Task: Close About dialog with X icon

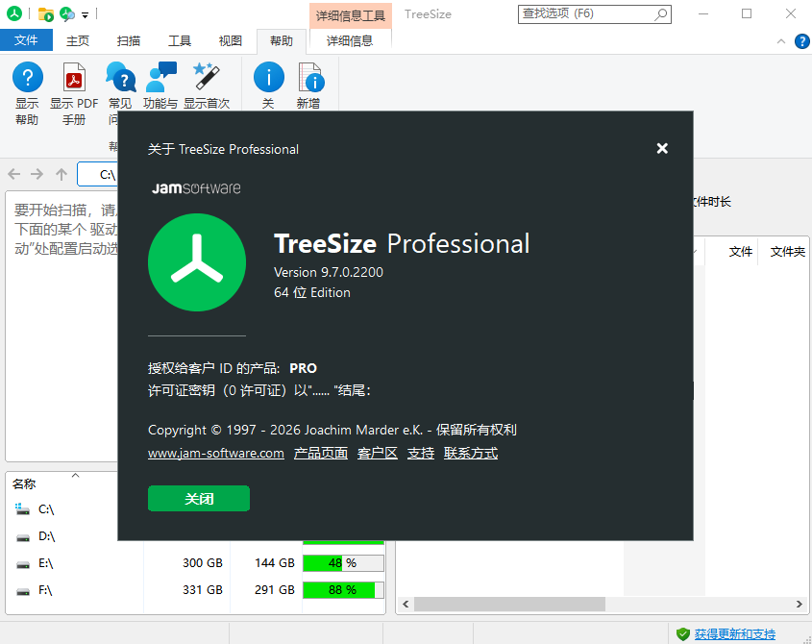Action: pyautogui.click(x=662, y=149)
